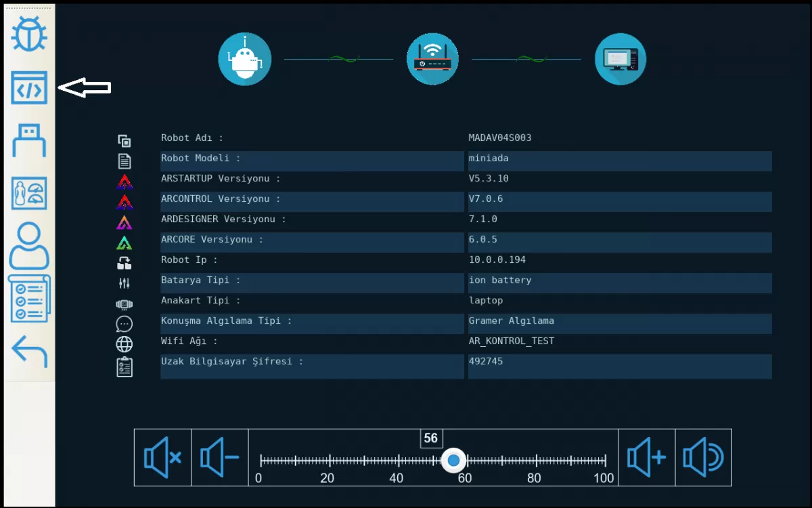Click the back arrow icon
The image size is (812, 508).
coord(29,352)
